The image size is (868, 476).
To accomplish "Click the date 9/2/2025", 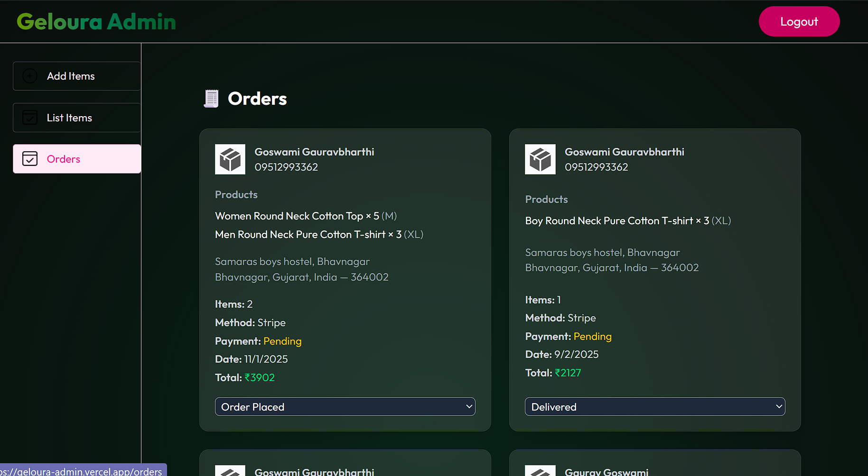I will point(576,354).
